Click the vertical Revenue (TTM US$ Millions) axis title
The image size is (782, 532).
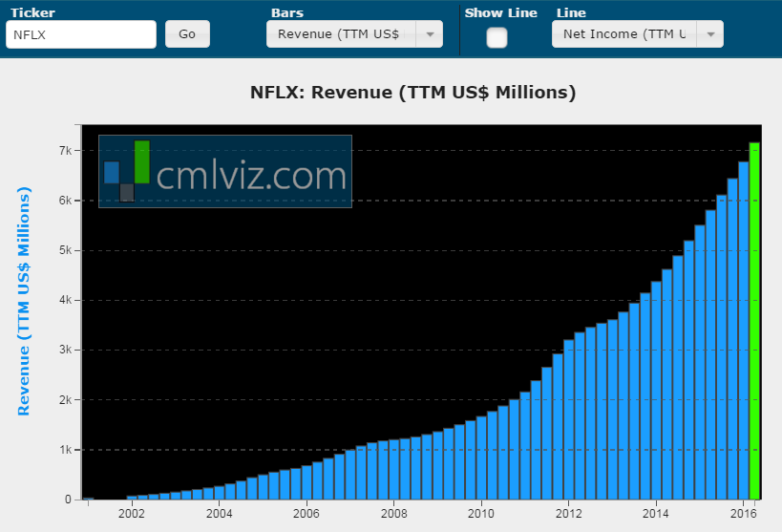pyautogui.click(x=24, y=302)
